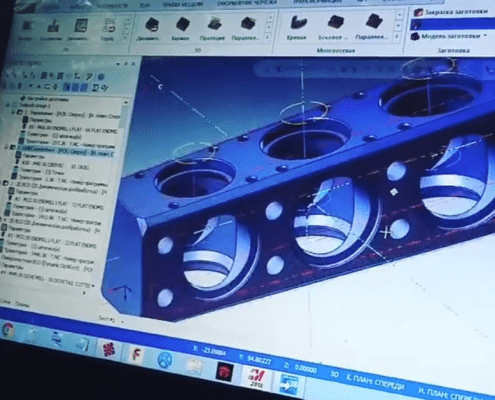Click the help icon in the toolpaths manager toolbar
495x400 pixels.
pyautogui.click(x=101, y=76)
